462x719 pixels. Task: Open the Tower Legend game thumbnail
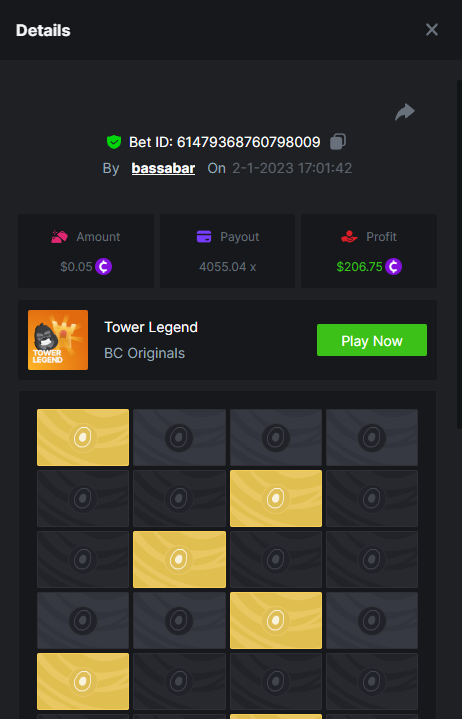tap(58, 340)
